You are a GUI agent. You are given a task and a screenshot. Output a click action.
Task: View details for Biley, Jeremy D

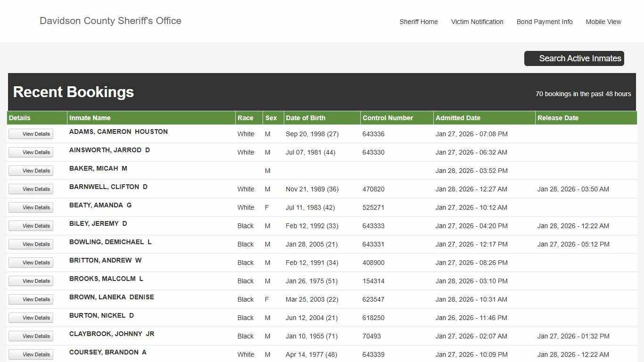coord(31,226)
